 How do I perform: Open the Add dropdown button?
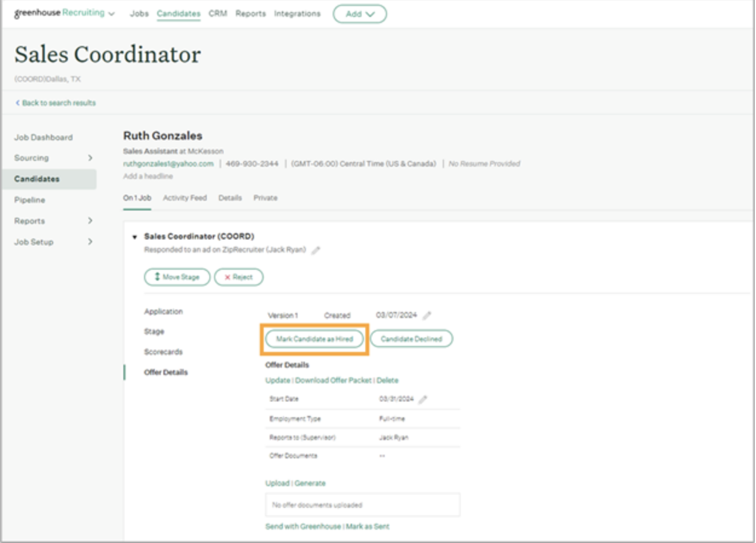coord(359,14)
